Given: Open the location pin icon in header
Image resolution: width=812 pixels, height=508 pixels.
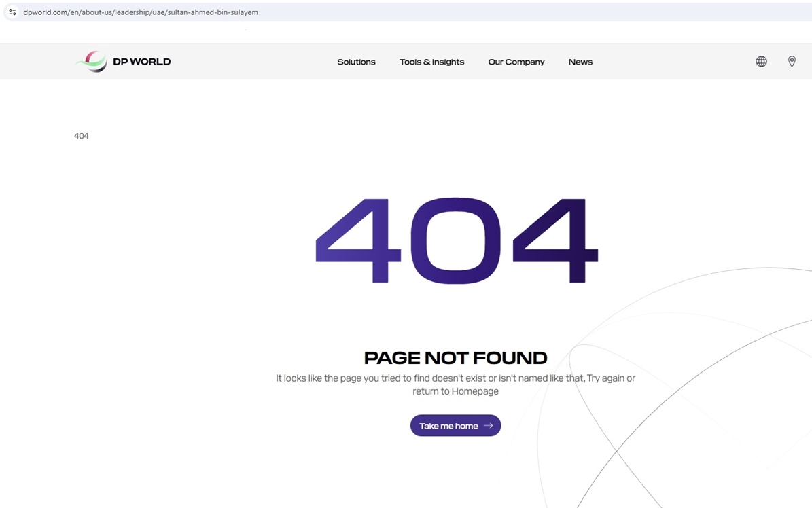Looking at the screenshot, I should (792, 62).
